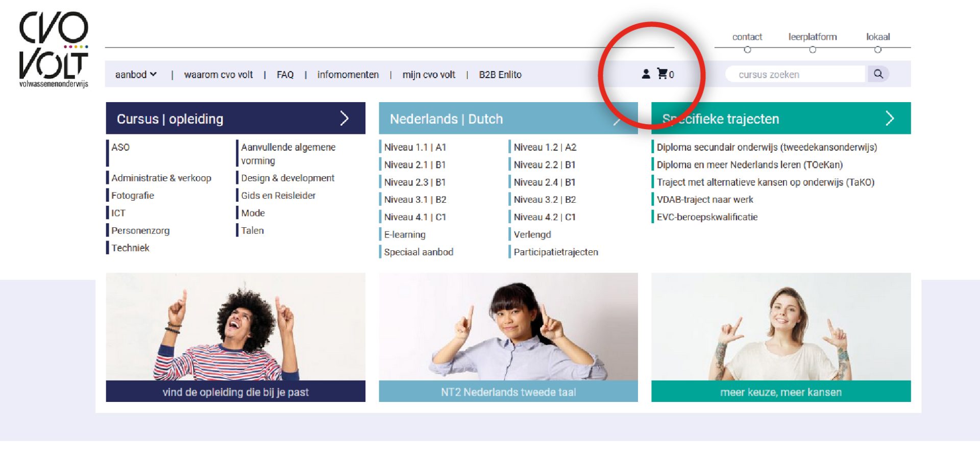Open Participatietrajecten link
The height and width of the screenshot is (453, 980).
(556, 252)
